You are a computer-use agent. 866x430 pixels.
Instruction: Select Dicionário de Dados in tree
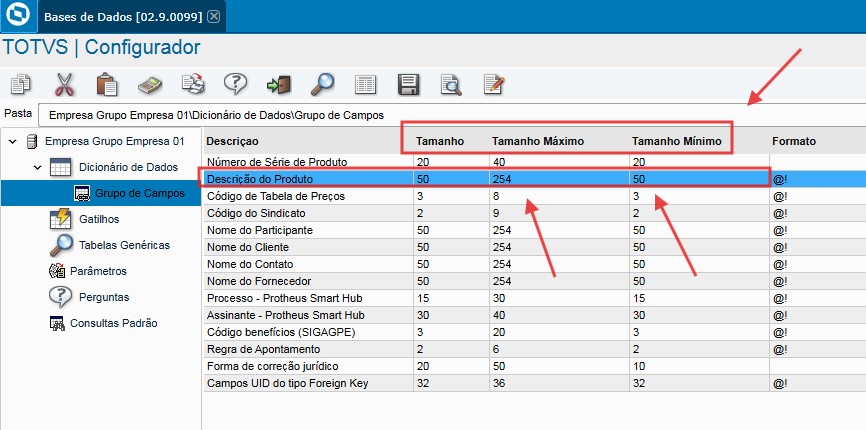[128, 167]
